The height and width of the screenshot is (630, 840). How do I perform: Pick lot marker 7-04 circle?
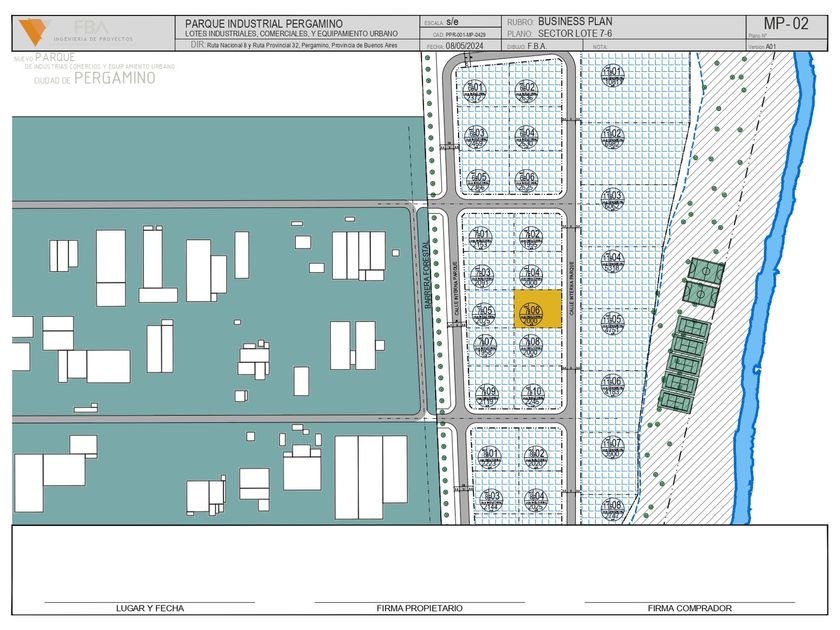click(x=531, y=275)
